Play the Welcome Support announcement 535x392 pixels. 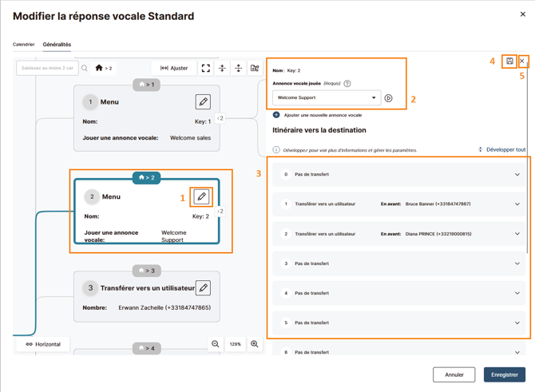(388, 98)
